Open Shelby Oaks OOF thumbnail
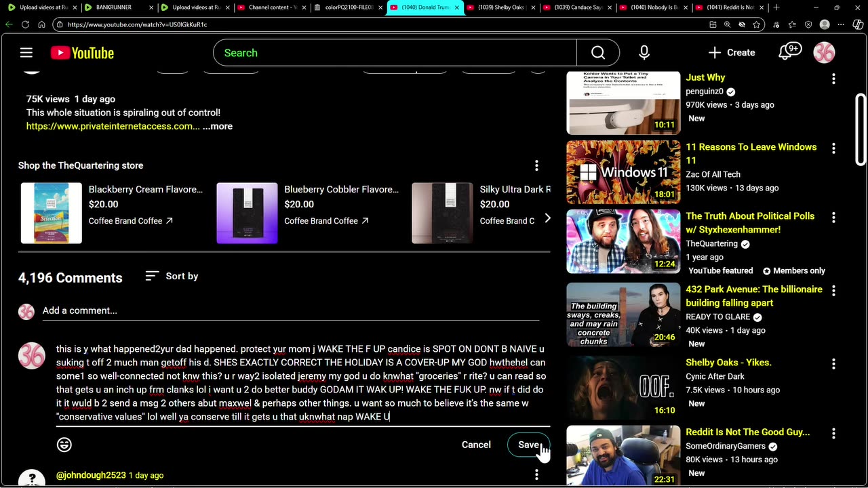 point(623,388)
